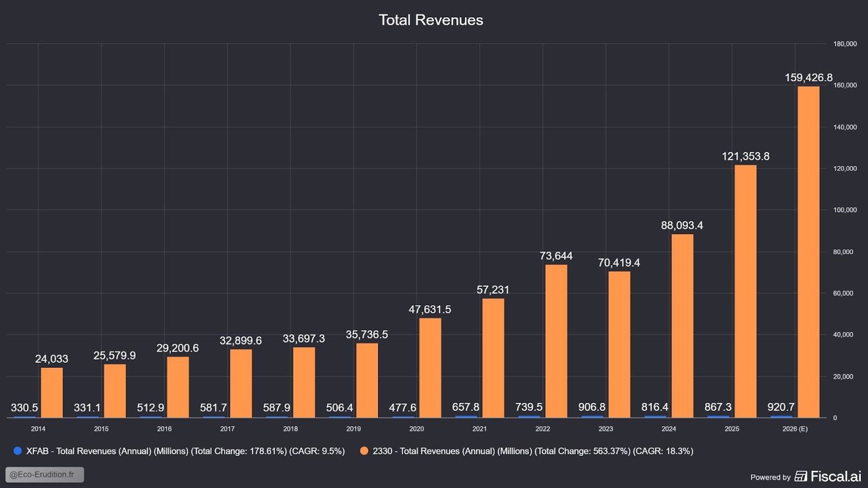
Task: Click the 2024 orange bar of 88,093.4
Action: (682, 326)
